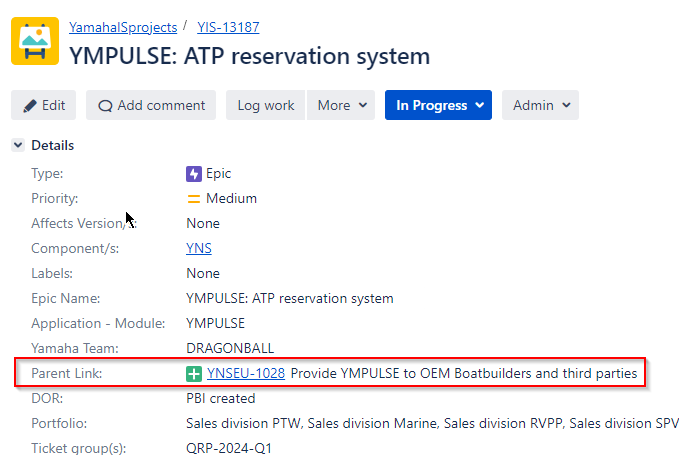This screenshot has width=684, height=455.
Task: Click the green plus icon beside YNSEU-1028
Action: coord(194,374)
